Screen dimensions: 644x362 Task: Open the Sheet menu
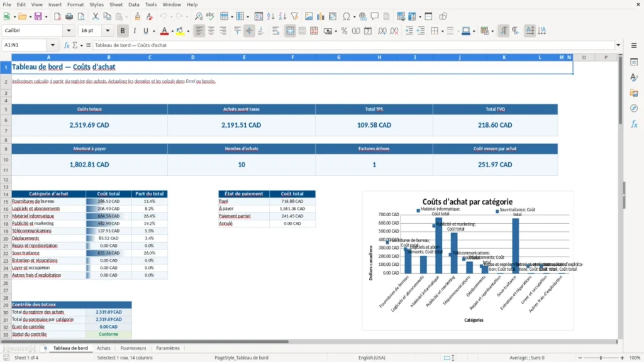click(116, 4)
